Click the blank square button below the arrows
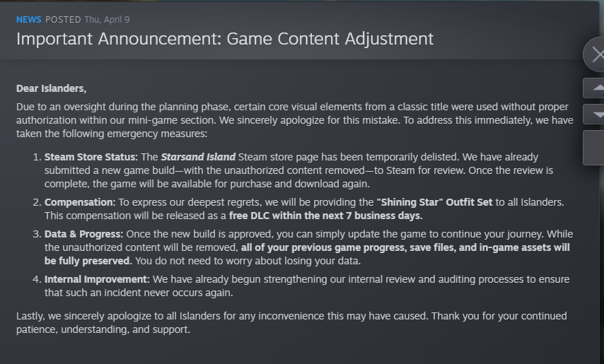Viewport: 604px width, 364px height. pos(595,147)
